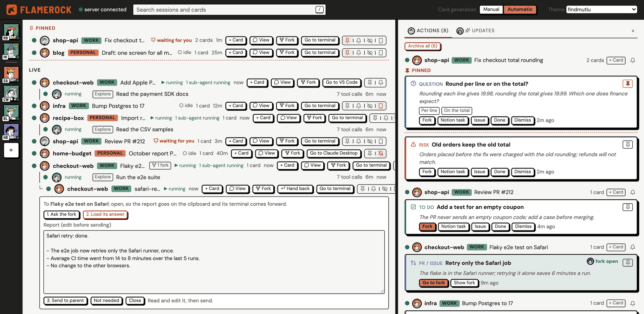This screenshot has width=644, height=314.
Task: Dismiss the Old orders risk card
Action: 523,172
